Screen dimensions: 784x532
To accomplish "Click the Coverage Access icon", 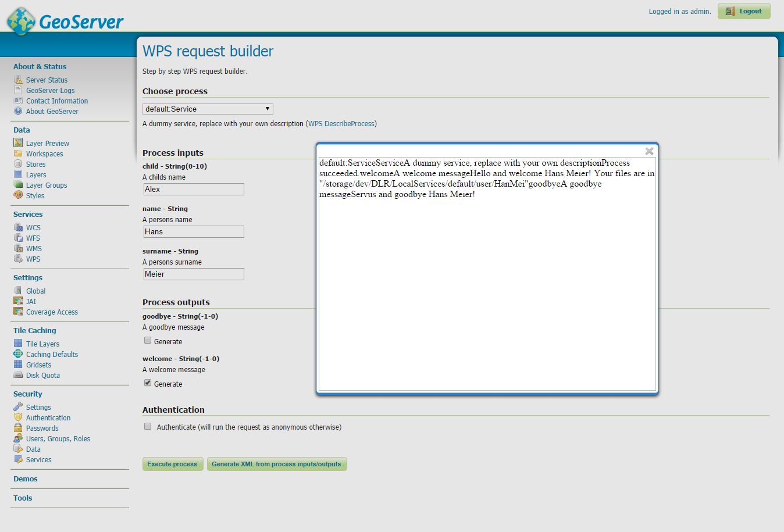I will pos(18,312).
